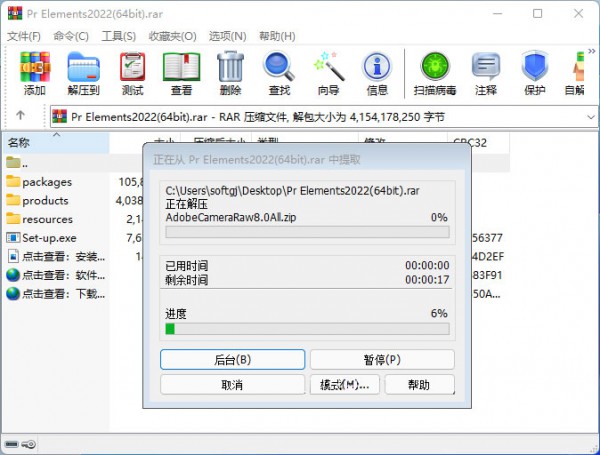Click the extraction dialog title bar

coord(307,159)
